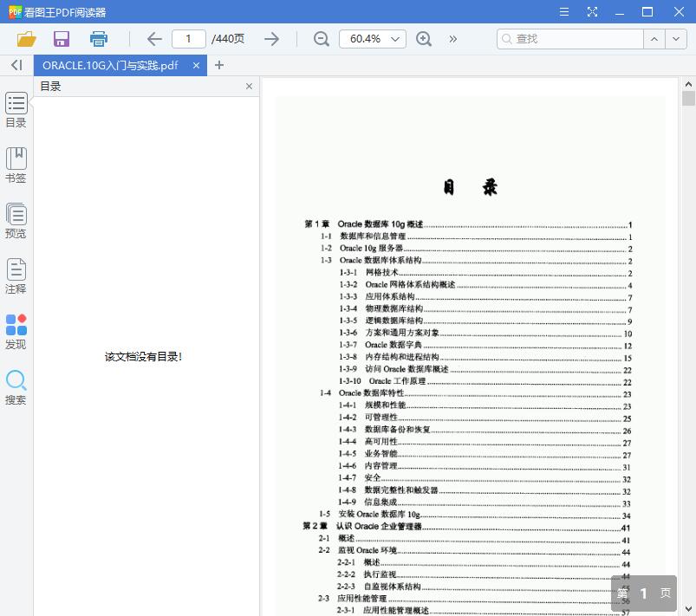Image resolution: width=696 pixels, height=616 pixels.
Task: Enter fullscreen mode from title bar
Action: 592,12
